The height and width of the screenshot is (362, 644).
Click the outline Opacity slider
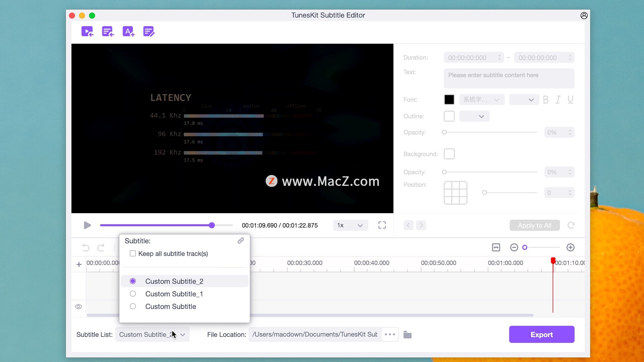coord(490,132)
